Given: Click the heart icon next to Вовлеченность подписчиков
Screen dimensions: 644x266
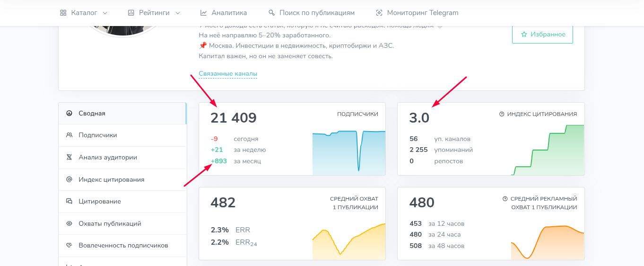Looking at the screenshot, I should pos(69,245).
